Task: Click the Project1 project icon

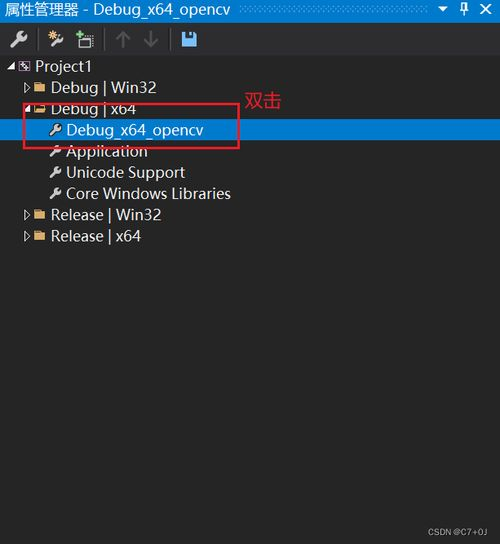Action: (24, 66)
